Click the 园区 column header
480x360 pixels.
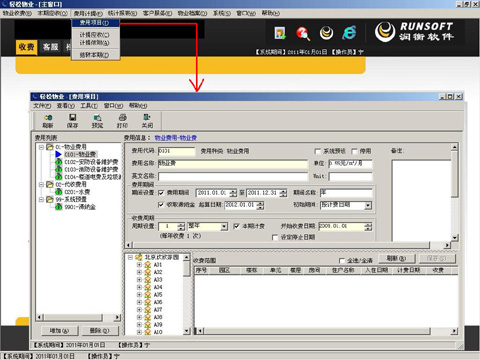tap(224, 270)
